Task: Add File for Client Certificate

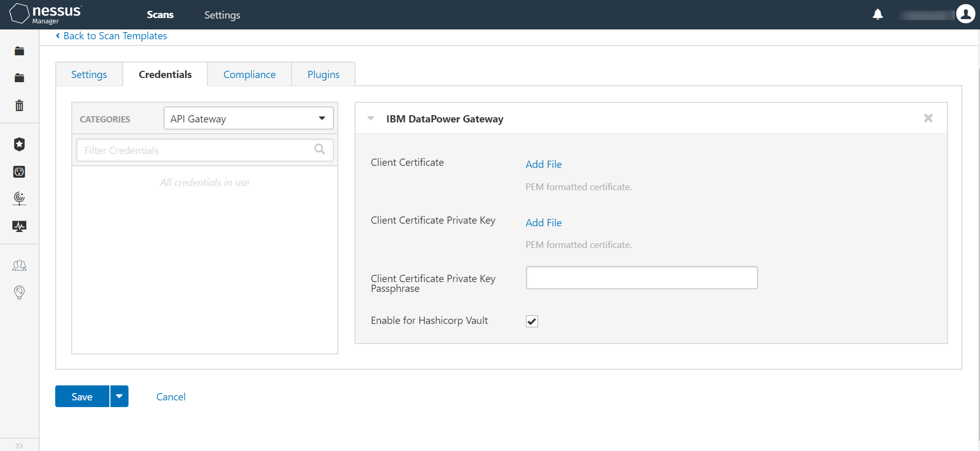Action: (543, 164)
